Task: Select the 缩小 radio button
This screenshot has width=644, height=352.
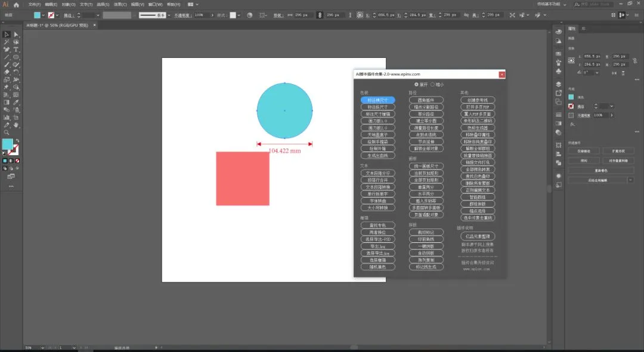Action: click(432, 85)
